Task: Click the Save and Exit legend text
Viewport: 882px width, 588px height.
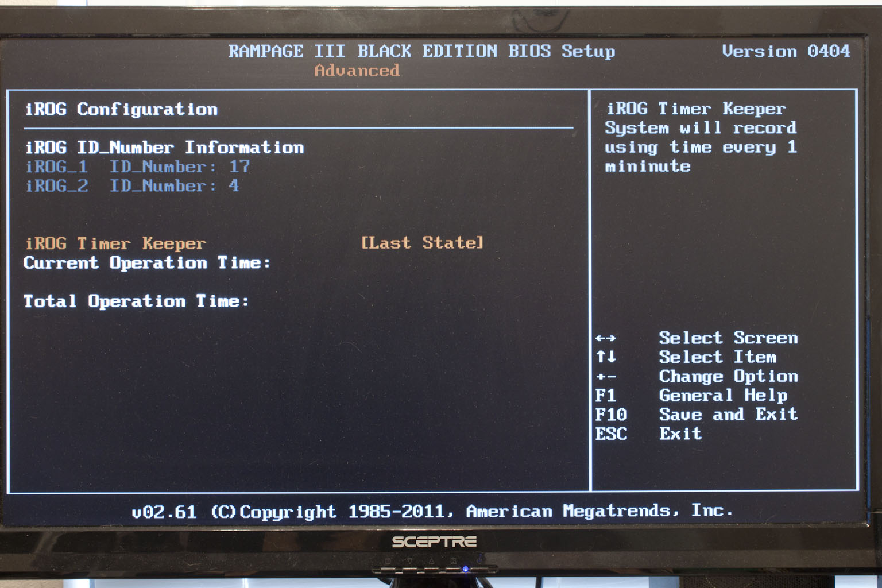Action: 728,415
